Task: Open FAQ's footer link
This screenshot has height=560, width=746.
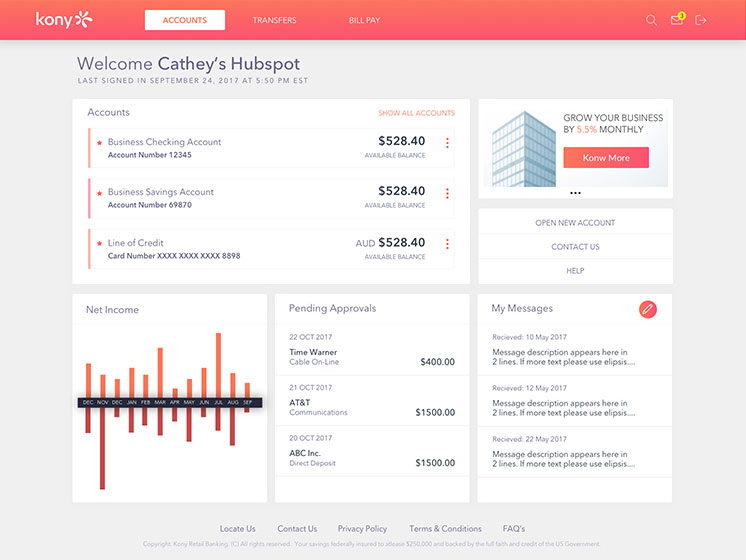Action: pos(514,529)
